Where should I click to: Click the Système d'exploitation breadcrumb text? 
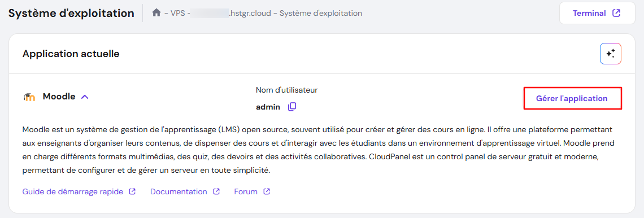coord(321,13)
